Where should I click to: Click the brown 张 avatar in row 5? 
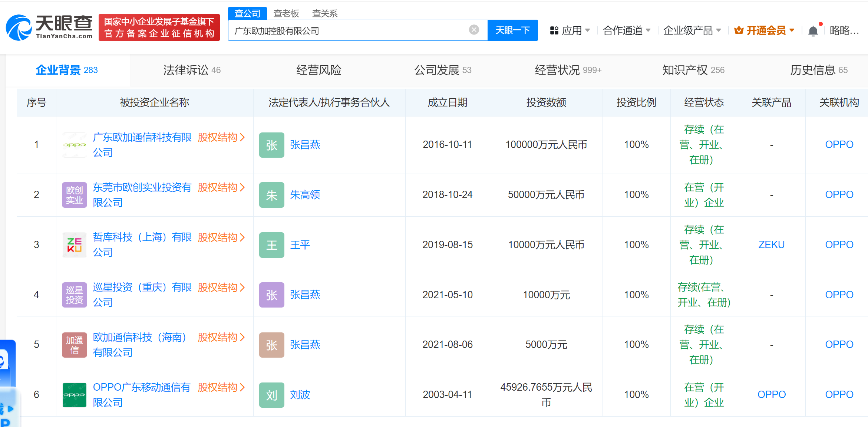tap(272, 345)
